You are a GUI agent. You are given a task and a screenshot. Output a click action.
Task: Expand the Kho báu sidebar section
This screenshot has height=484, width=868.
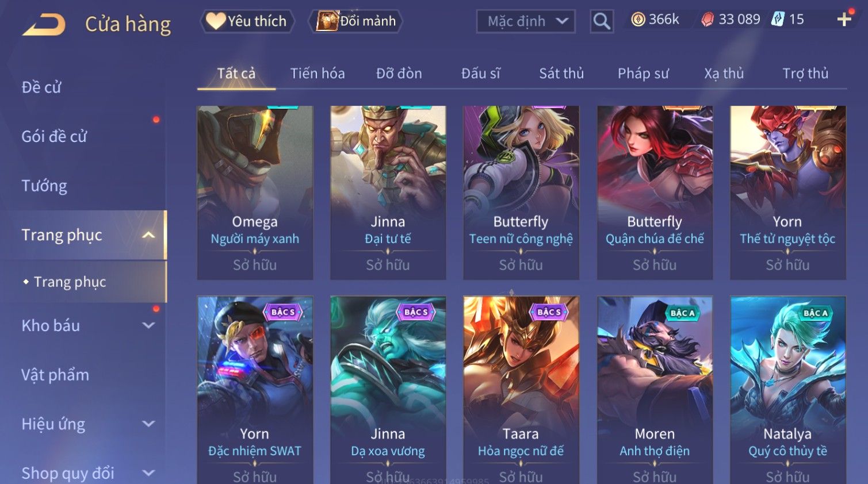(x=148, y=325)
